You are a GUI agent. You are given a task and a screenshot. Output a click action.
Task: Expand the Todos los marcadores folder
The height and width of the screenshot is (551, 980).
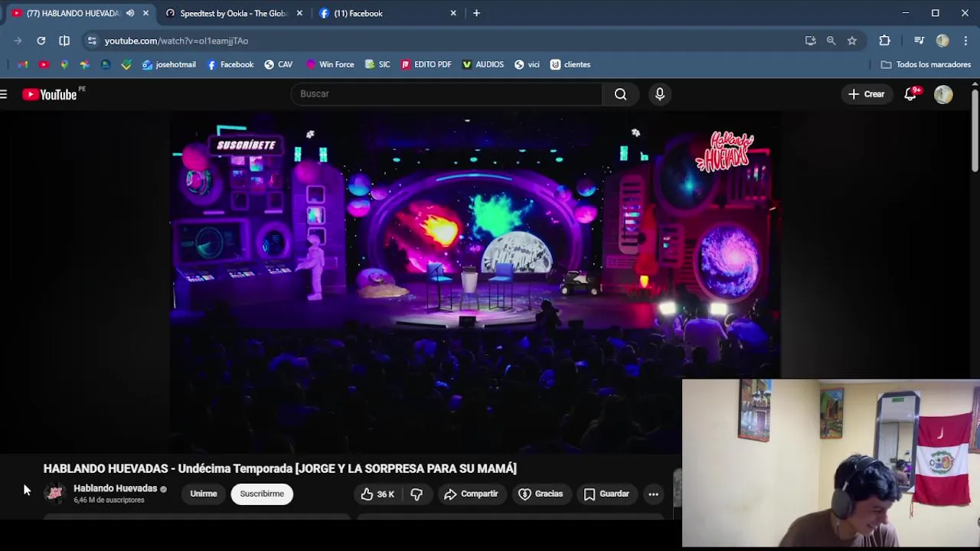(x=926, y=64)
